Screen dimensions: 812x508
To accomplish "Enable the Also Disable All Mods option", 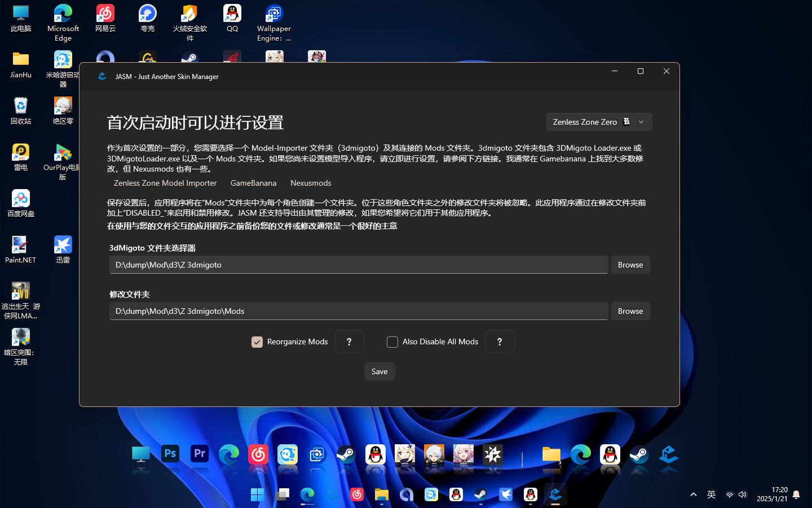I will pos(392,341).
